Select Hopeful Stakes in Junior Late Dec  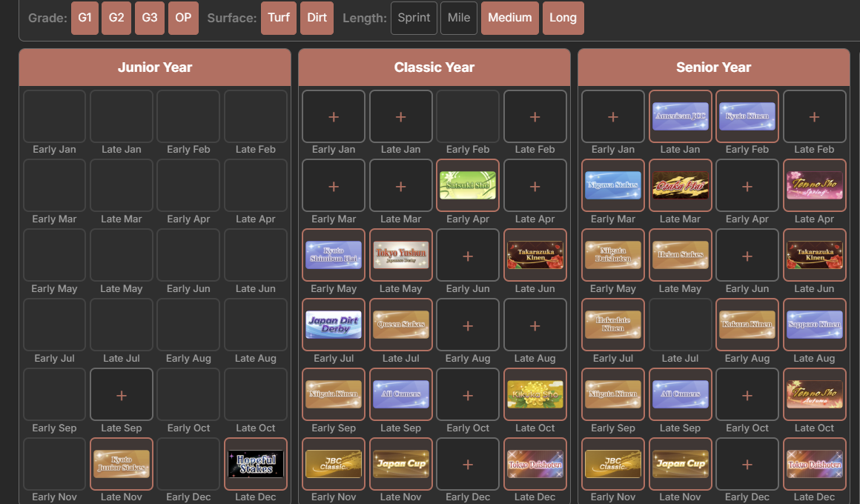pyautogui.click(x=256, y=463)
